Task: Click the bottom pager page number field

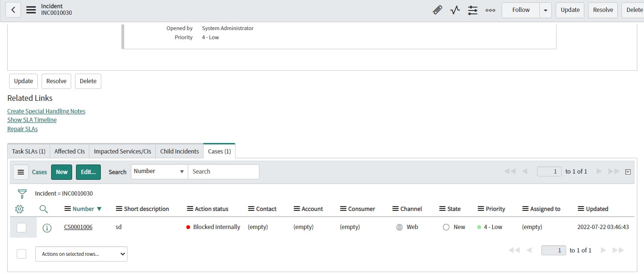Action: tap(554, 251)
